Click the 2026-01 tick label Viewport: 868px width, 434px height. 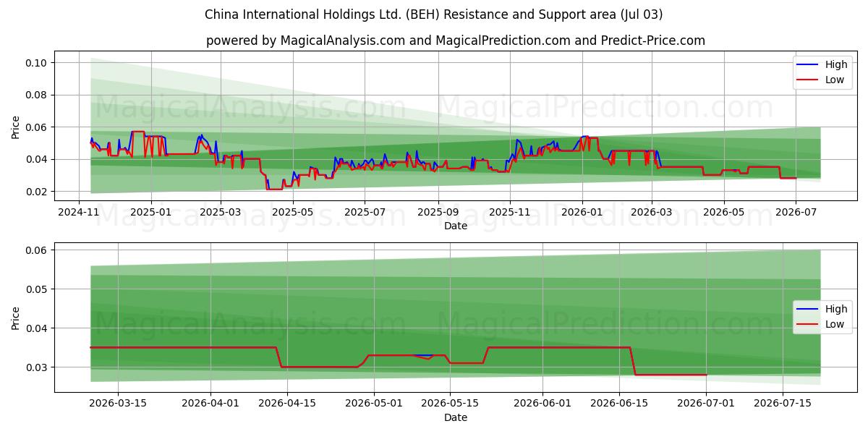click(x=582, y=212)
